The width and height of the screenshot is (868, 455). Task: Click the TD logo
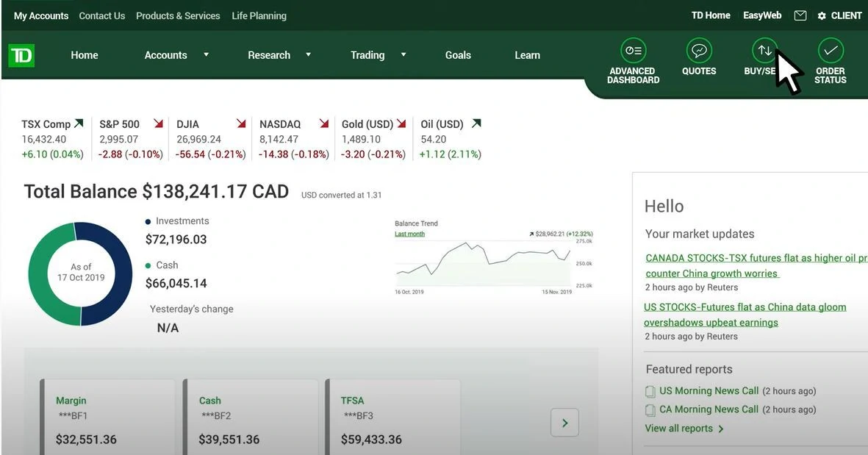click(21, 56)
